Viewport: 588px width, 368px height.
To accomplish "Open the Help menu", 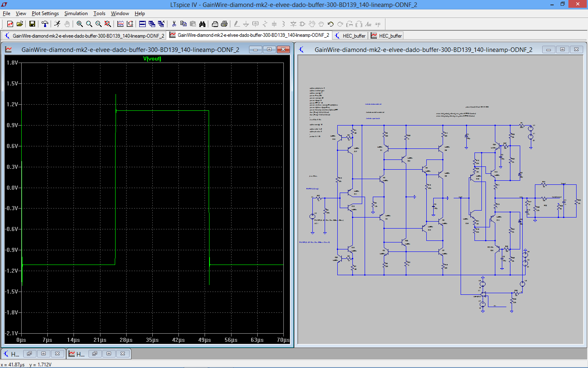I will tap(140, 13).
